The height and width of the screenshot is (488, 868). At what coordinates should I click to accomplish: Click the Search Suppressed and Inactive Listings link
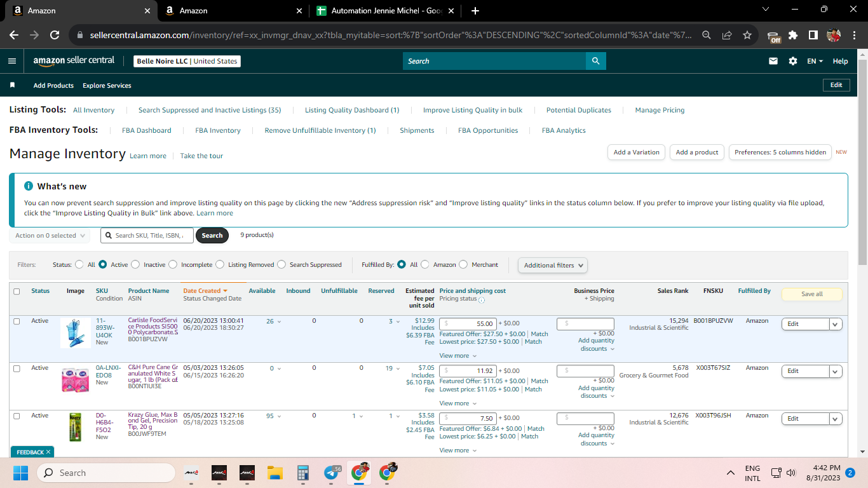(x=210, y=110)
